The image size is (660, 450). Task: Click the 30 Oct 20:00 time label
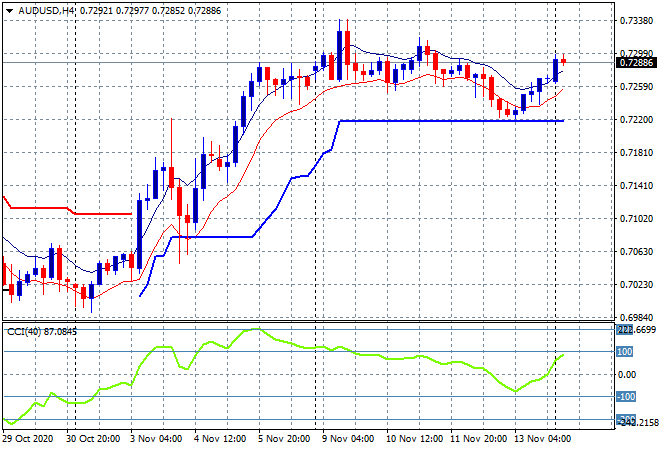93,439
